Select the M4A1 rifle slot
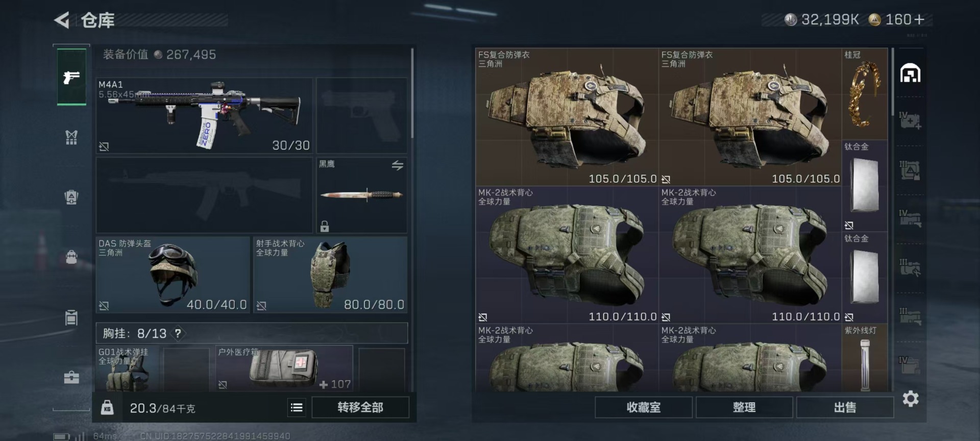Viewport: 980px width, 441px height. point(204,115)
